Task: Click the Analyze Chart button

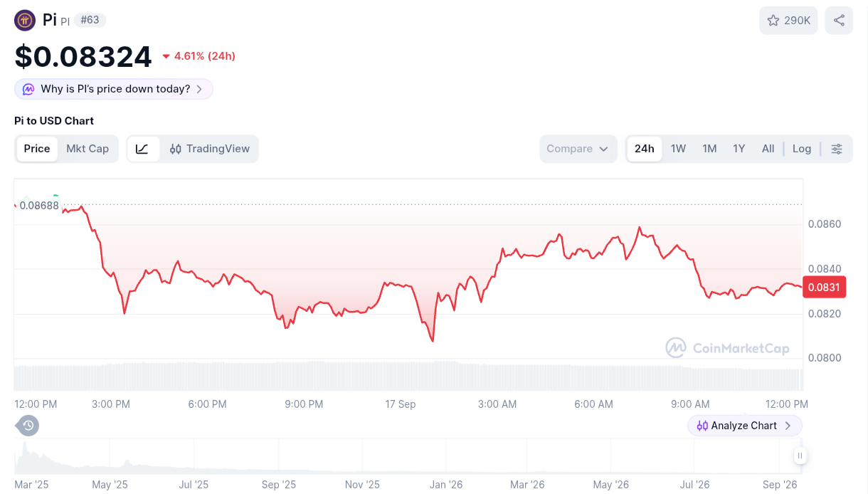Action: coord(744,426)
